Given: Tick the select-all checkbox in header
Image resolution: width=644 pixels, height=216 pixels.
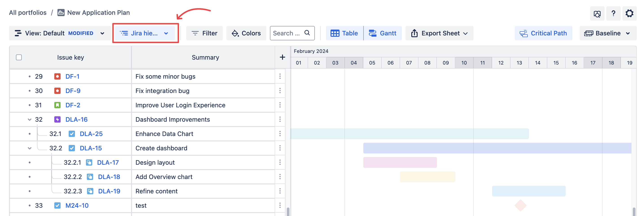Looking at the screenshot, I should (x=19, y=57).
